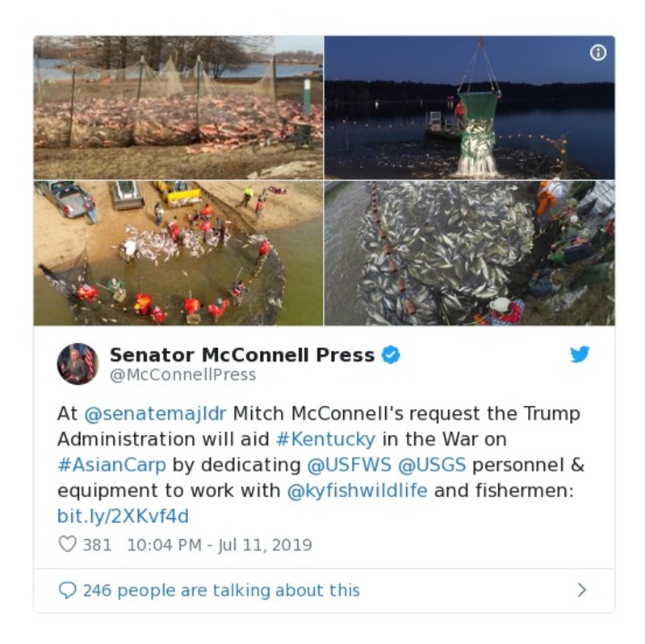
Task: Open the @USFWS mention
Action: coord(350,465)
